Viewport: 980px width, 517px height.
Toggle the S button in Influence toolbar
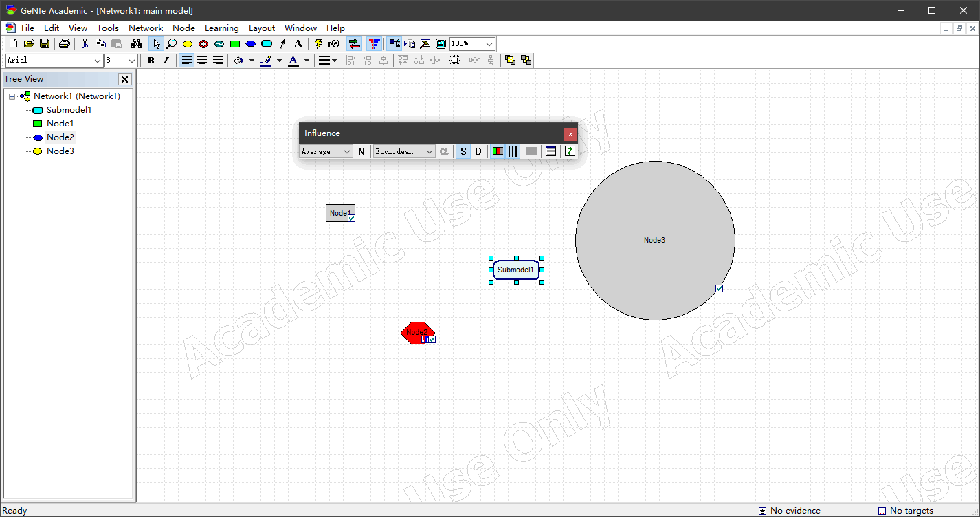[x=463, y=151]
